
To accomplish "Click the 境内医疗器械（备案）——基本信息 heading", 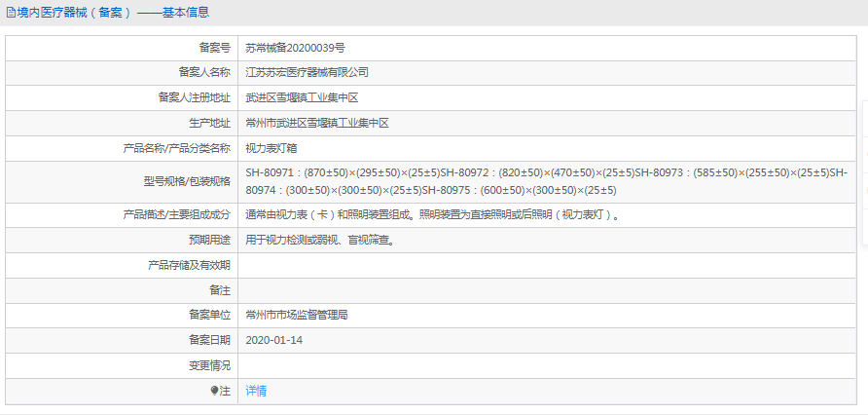I will [113, 13].
